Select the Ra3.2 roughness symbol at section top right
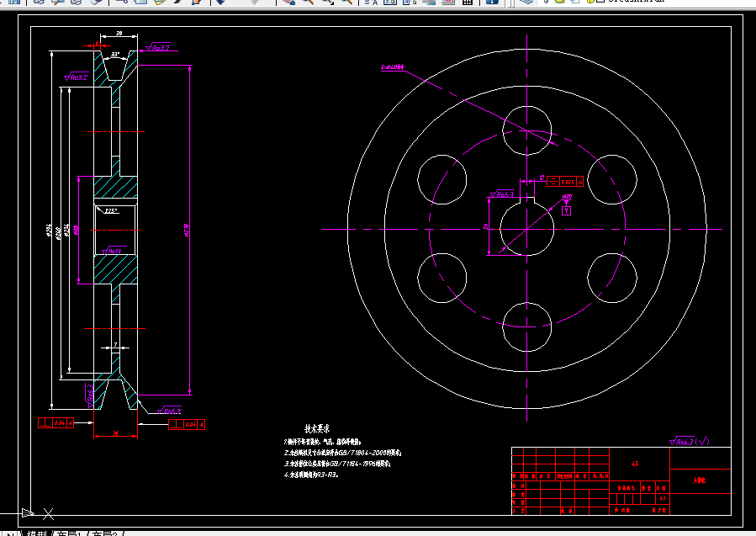This screenshot has height=536, width=756. (x=157, y=47)
